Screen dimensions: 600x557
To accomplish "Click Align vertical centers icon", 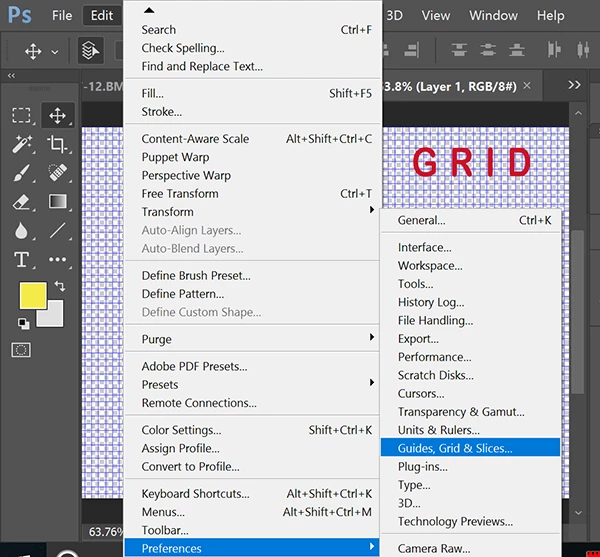I will point(488,50).
